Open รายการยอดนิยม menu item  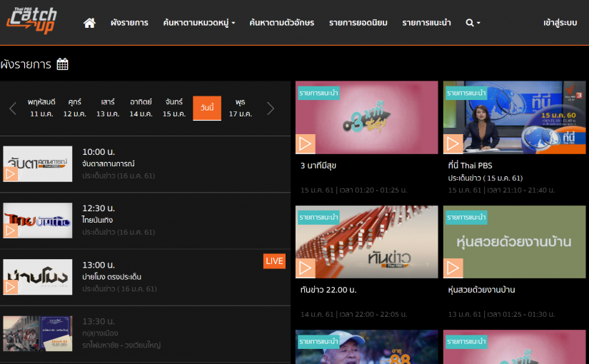pyautogui.click(x=358, y=23)
